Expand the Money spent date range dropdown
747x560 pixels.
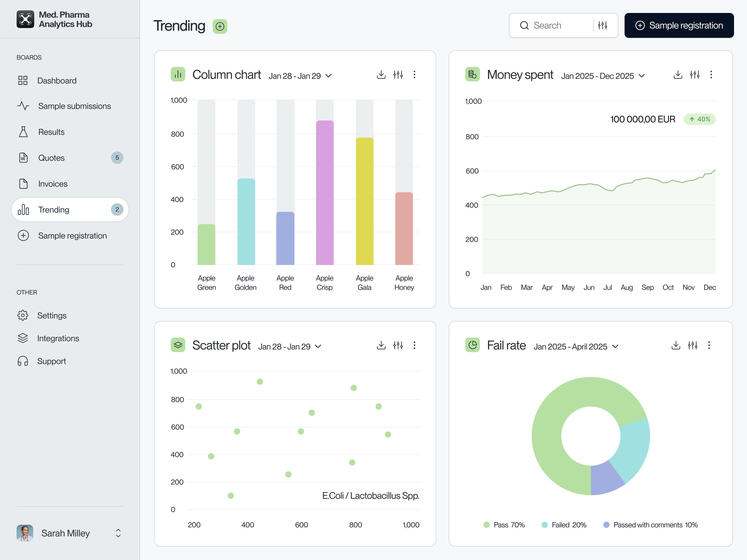pos(603,76)
